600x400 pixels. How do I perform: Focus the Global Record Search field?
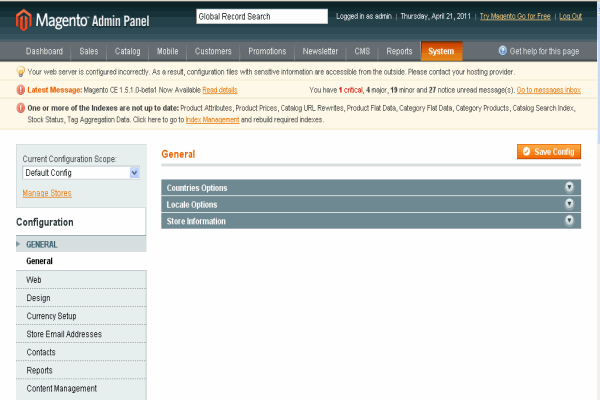[x=262, y=16]
